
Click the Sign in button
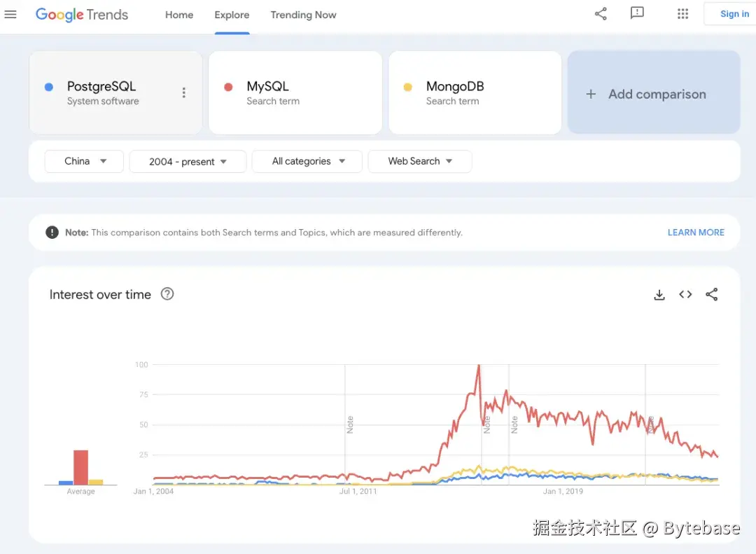pos(734,14)
